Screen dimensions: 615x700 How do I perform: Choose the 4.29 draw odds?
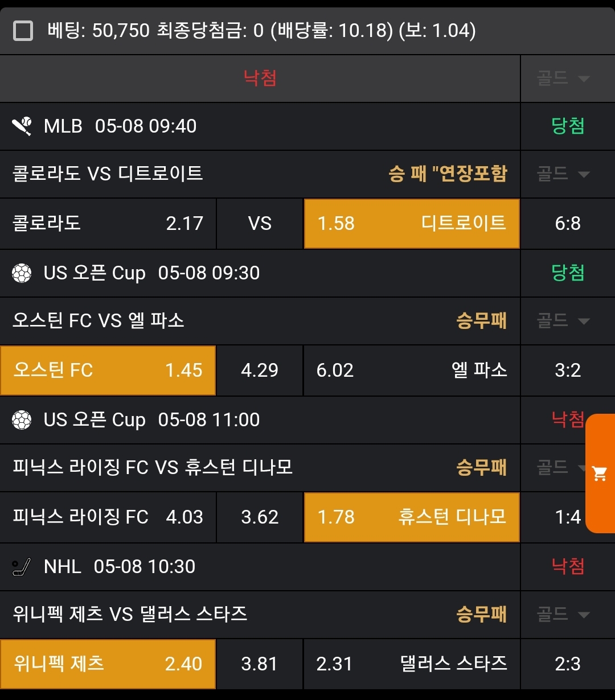[x=260, y=370]
